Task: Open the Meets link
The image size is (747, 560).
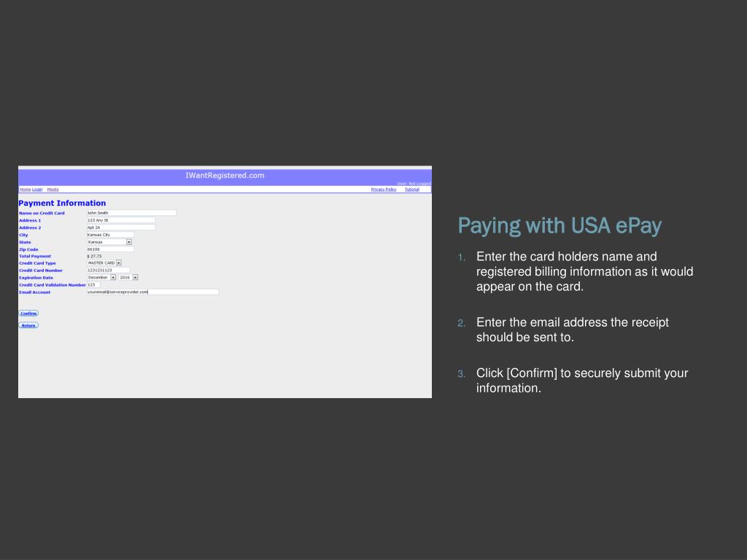Action: (53, 190)
